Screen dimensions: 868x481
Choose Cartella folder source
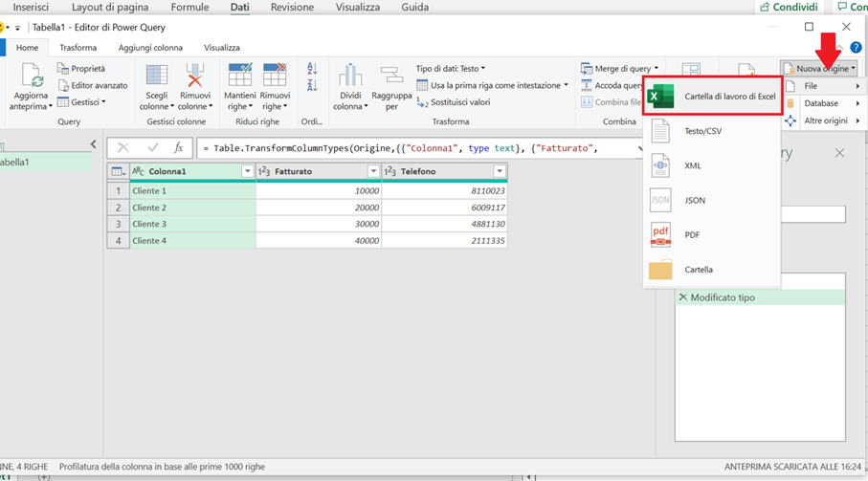712,270
